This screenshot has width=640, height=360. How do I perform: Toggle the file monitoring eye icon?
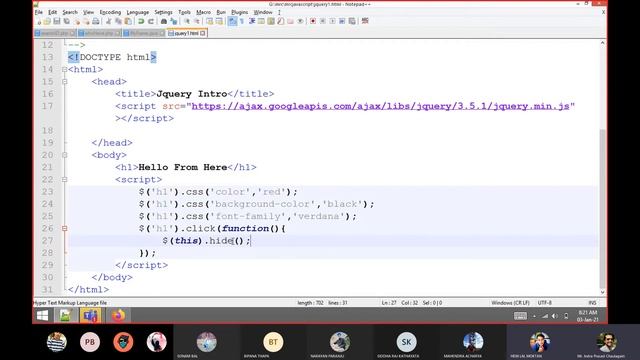pos(300,21)
